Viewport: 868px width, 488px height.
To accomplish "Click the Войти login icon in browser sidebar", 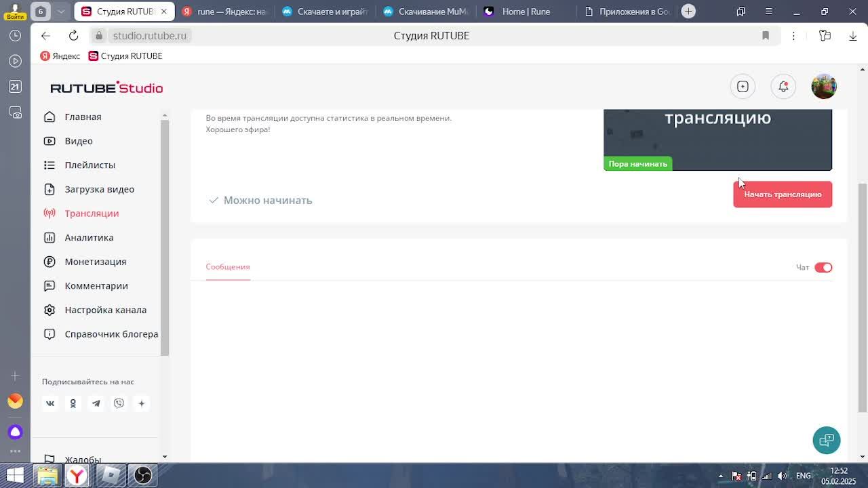I will 14,12.
